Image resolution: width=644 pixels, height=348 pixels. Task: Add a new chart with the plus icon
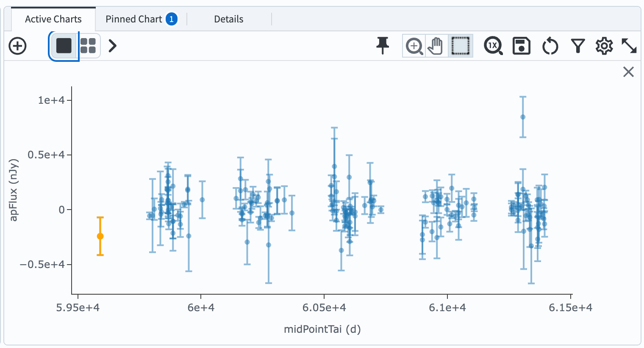tap(18, 46)
